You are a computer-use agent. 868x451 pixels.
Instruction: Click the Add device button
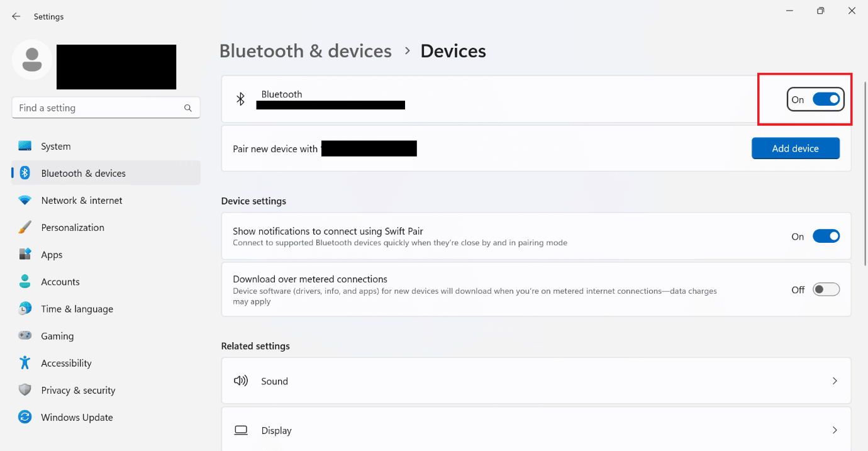[x=795, y=148]
